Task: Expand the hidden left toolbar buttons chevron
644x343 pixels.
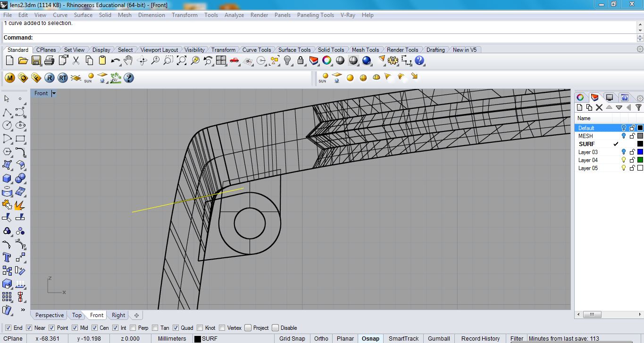Action: point(23,310)
